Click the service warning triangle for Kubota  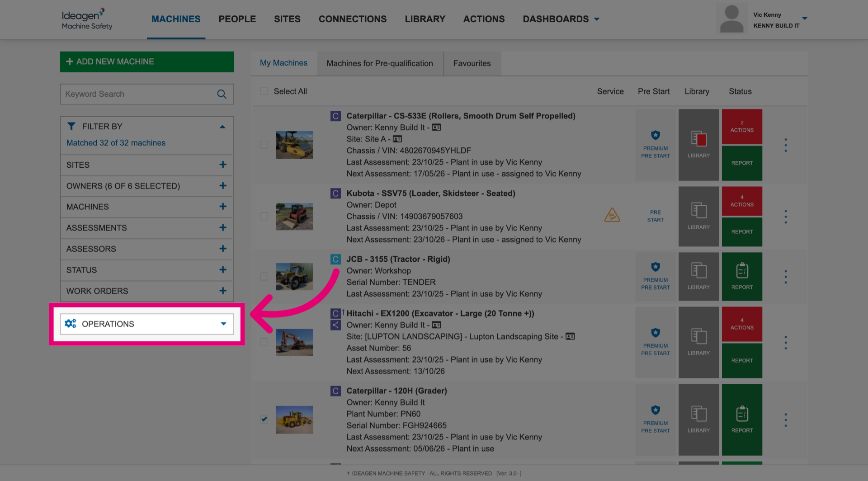[x=612, y=215]
